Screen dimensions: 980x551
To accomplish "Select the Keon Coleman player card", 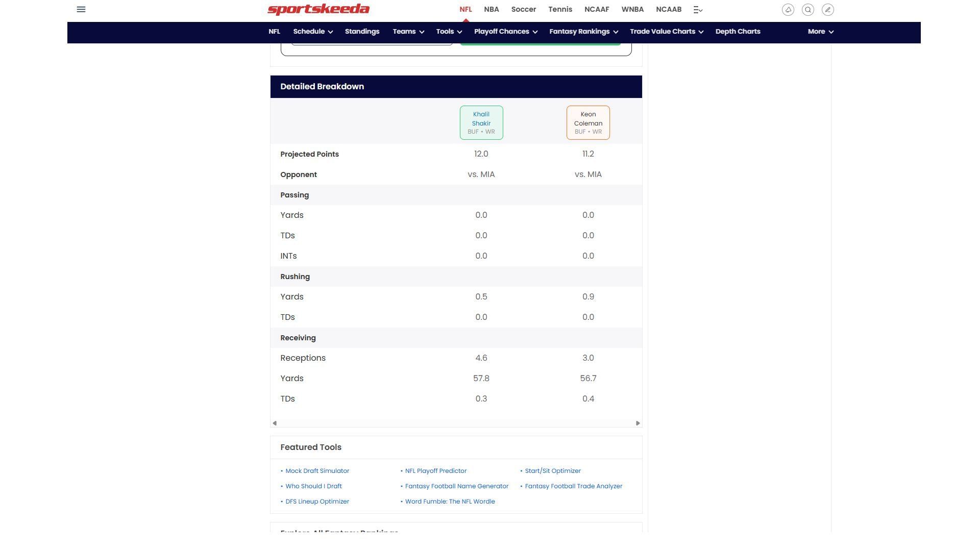I will [588, 122].
